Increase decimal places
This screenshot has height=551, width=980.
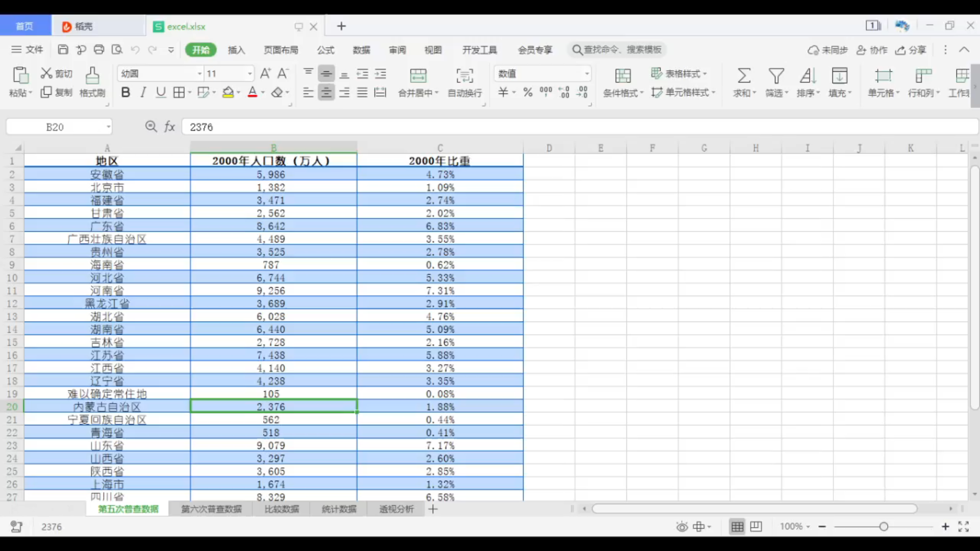[564, 92]
